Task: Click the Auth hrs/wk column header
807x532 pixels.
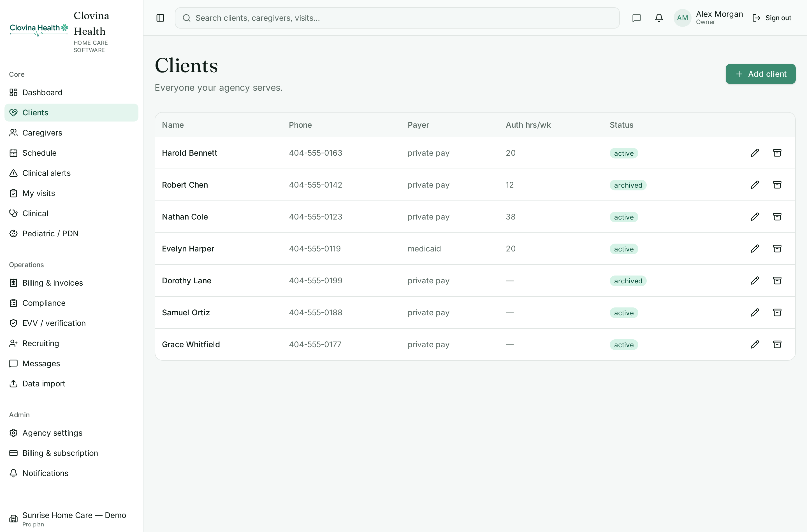Action: [x=528, y=125]
